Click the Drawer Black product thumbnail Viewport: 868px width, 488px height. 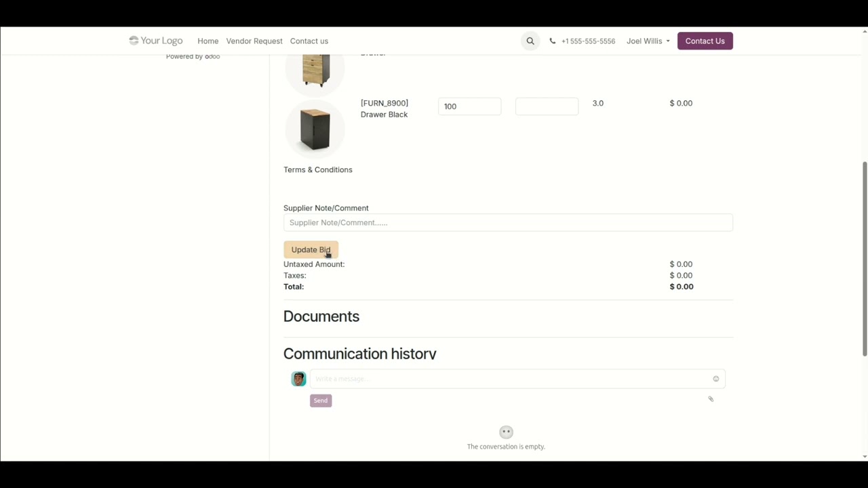[315, 129]
